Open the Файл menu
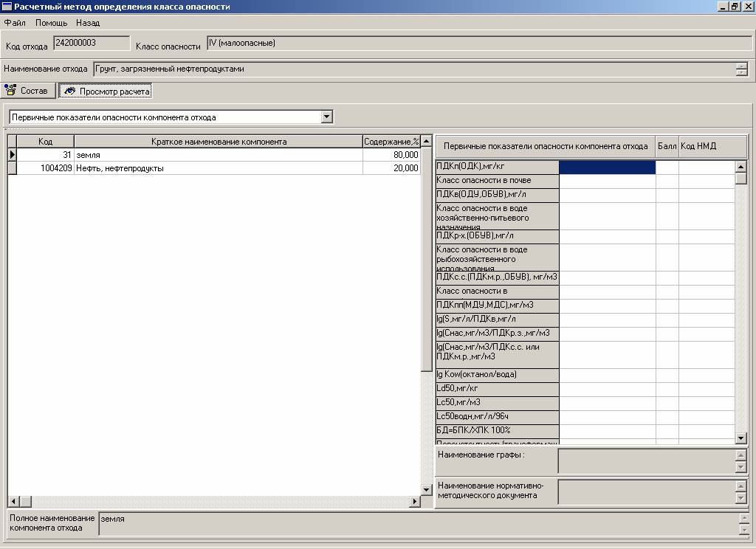The image size is (756, 549). pos(15,23)
